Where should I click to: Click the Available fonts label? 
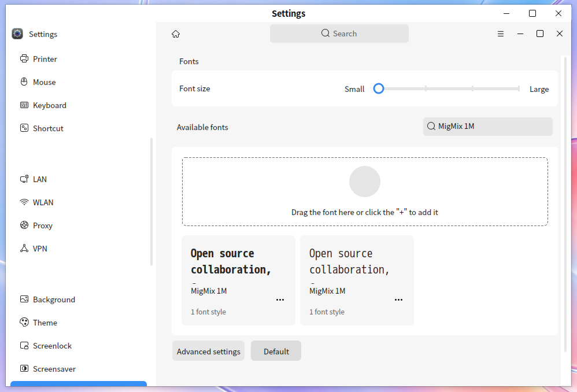point(202,127)
